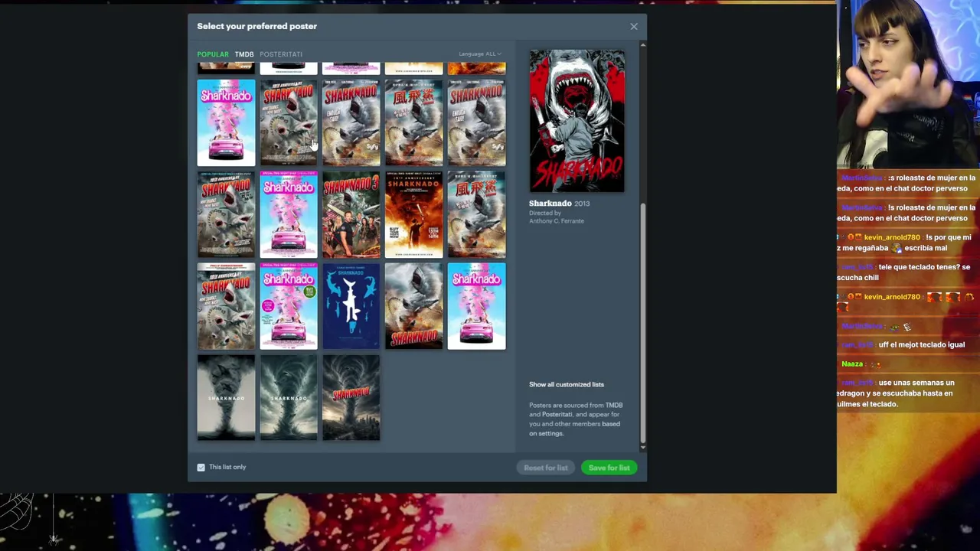Click the dialog's vertical scrollbar thumb
980x551 pixels.
click(643, 321)
